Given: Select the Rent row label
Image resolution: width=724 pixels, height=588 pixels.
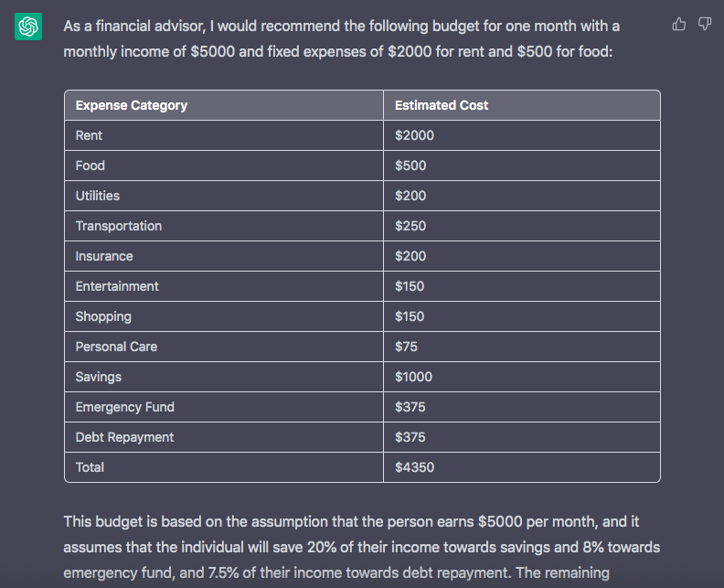Looking at the screenshot, I should pyautogui.click(x=89, y=135).
